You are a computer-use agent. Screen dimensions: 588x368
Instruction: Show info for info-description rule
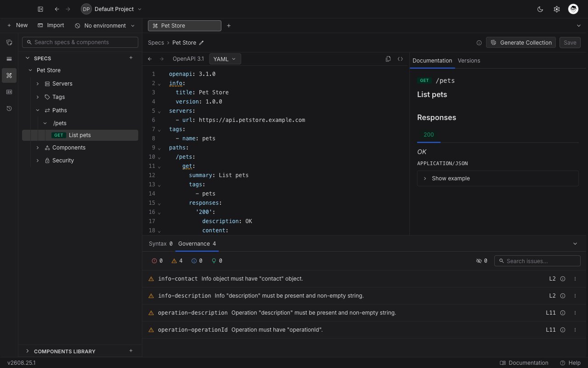[563, 296]
